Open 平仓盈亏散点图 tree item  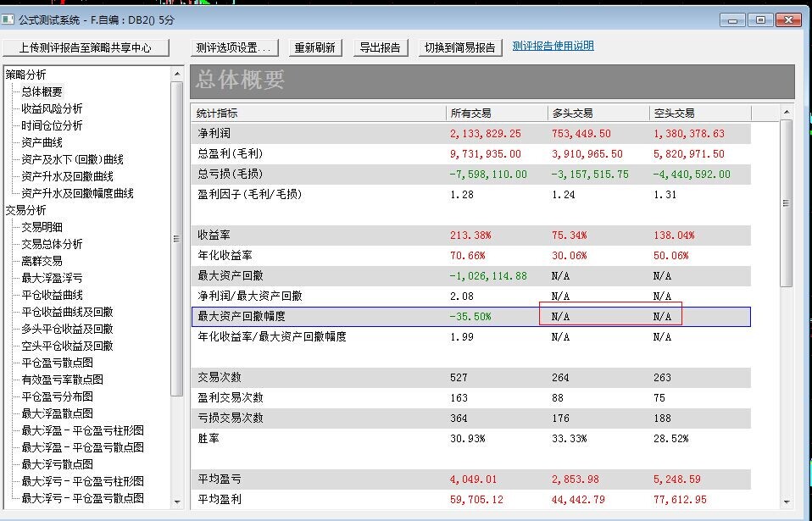57,363
